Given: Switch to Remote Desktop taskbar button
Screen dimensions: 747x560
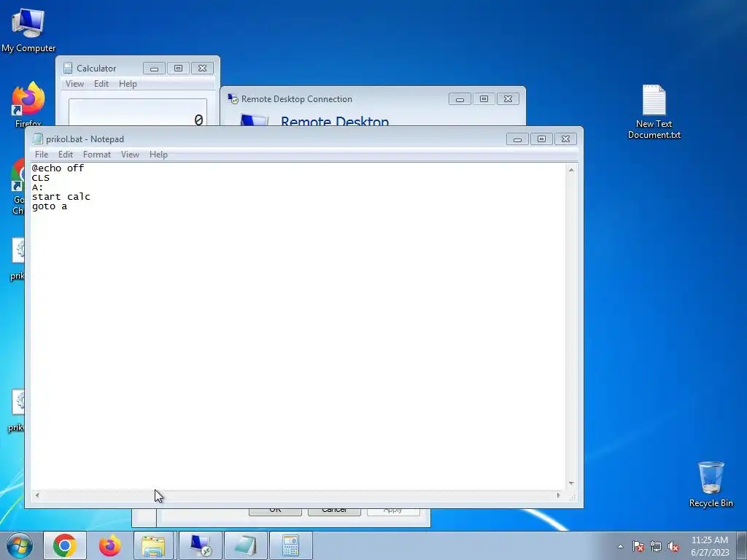Looking at the screenshot, I should pyautogui.click(x=201, y=545).
